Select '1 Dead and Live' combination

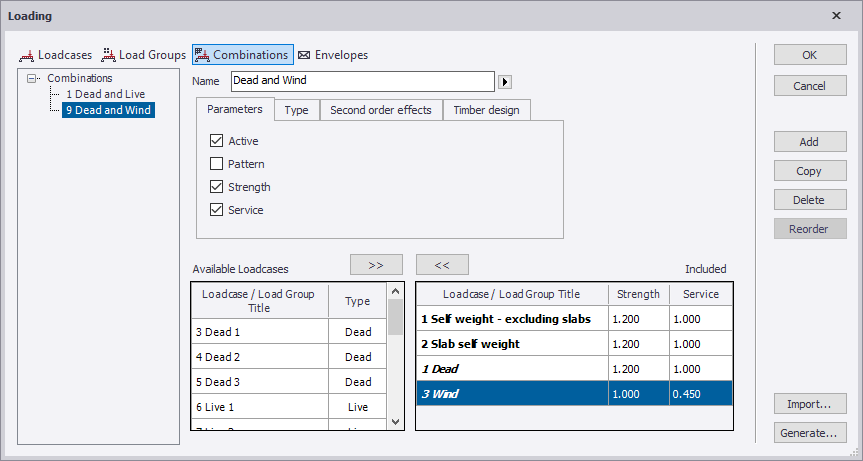click(106, 94)
